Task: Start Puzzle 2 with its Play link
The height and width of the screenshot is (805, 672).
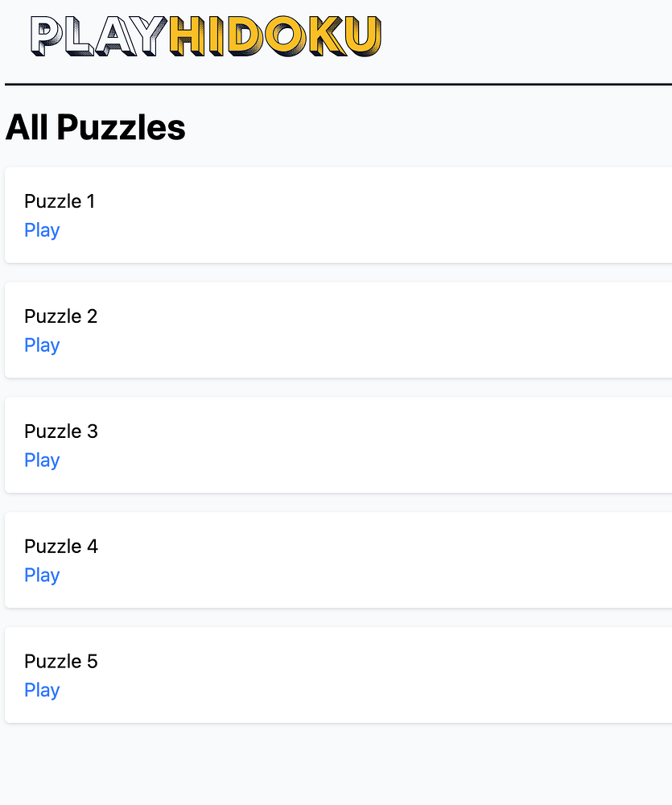Action: [42, 345]
